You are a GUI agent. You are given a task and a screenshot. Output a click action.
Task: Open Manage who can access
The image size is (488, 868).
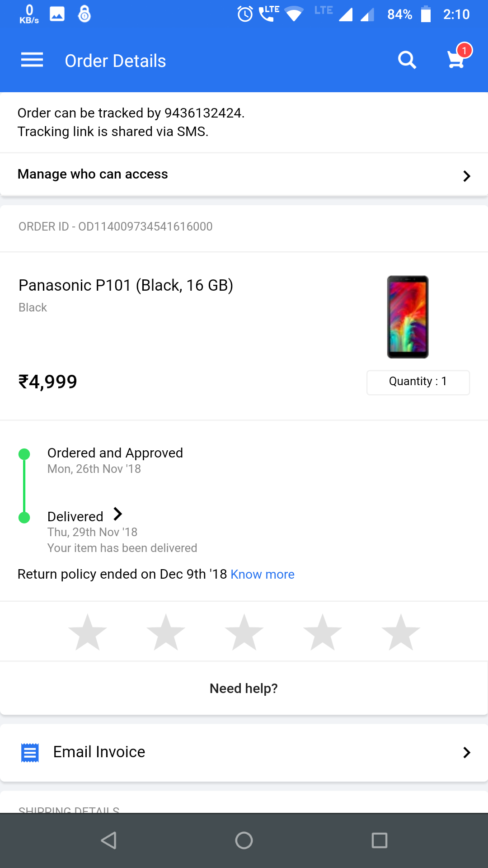[x=93, y=174]
